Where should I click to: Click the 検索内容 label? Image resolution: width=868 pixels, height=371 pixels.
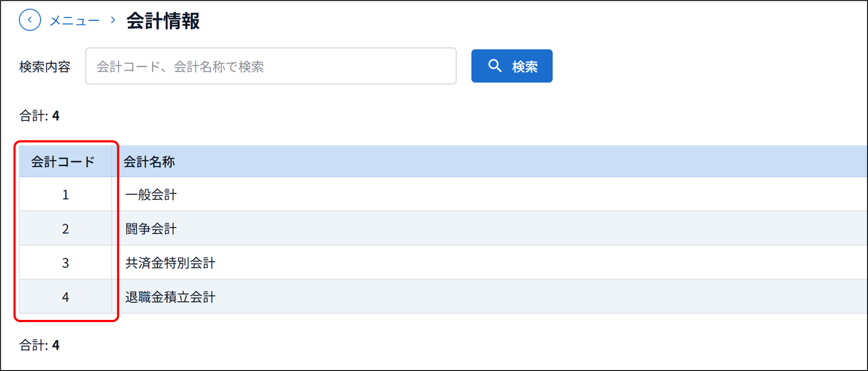[45, 67]
